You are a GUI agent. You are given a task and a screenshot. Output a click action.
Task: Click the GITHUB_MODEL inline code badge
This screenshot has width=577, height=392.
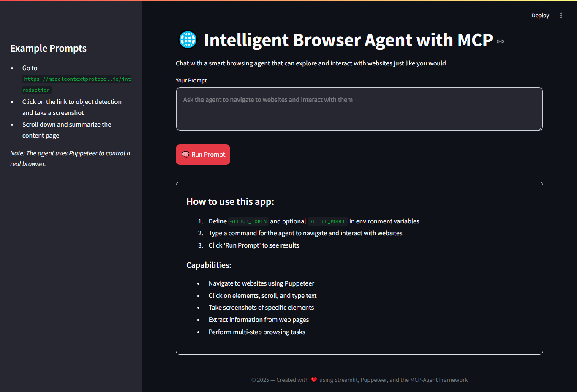327,221
